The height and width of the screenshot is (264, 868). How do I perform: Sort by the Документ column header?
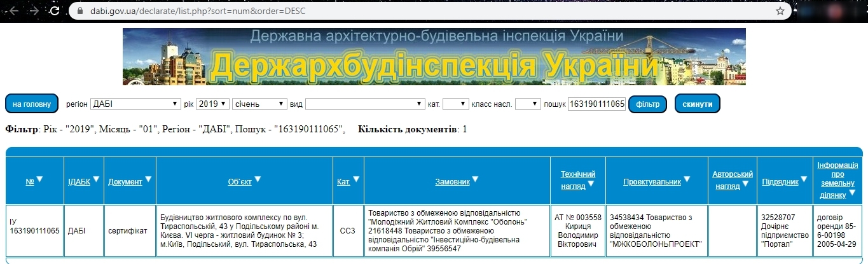(125, 181)
